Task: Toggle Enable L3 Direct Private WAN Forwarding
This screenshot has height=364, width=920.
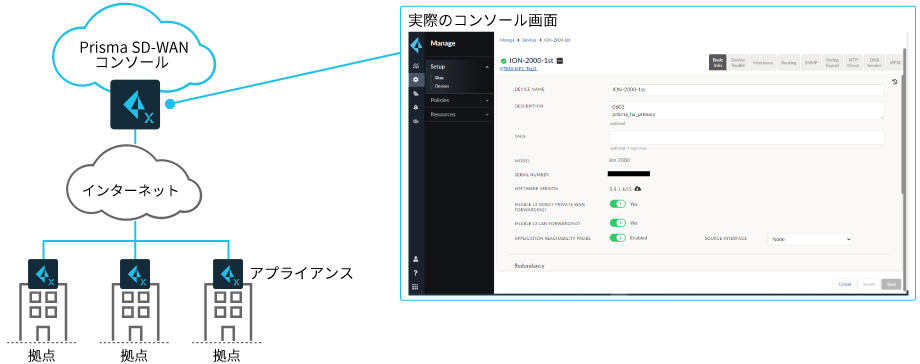Action: click(617, 204)
